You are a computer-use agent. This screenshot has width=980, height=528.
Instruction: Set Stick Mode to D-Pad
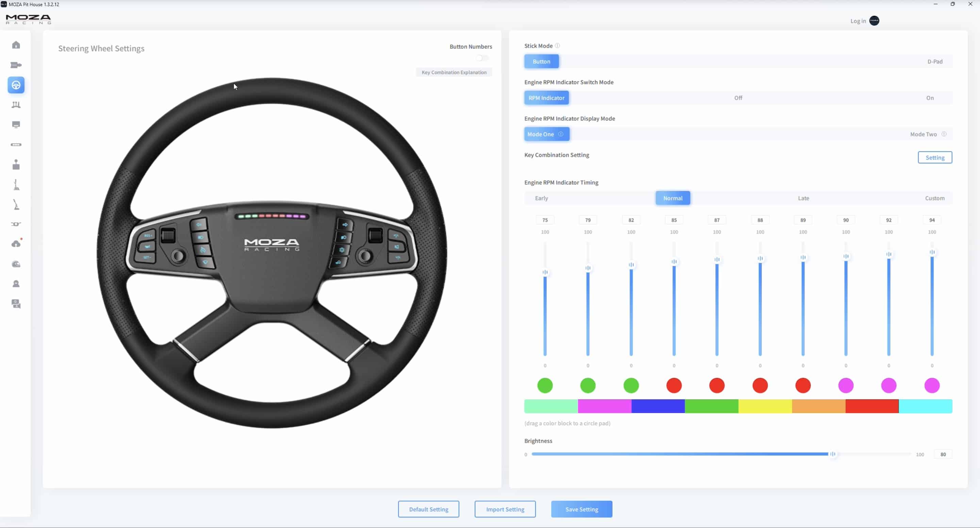point(934,62)
